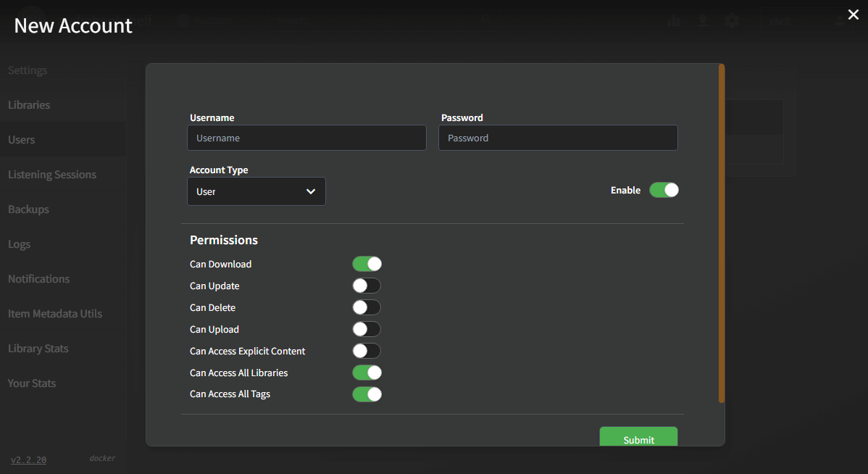Toggle the account Enable switch off
Image resolution: width=868 pixels, height=474 pixels.
pyautogui.click(x=664, y=189)
